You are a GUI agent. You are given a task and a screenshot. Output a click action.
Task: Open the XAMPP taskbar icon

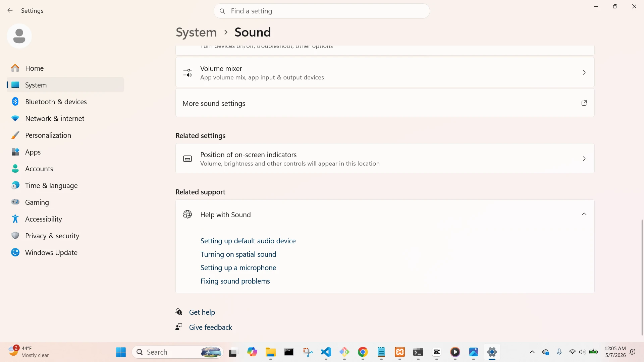(x=400, y=352)
